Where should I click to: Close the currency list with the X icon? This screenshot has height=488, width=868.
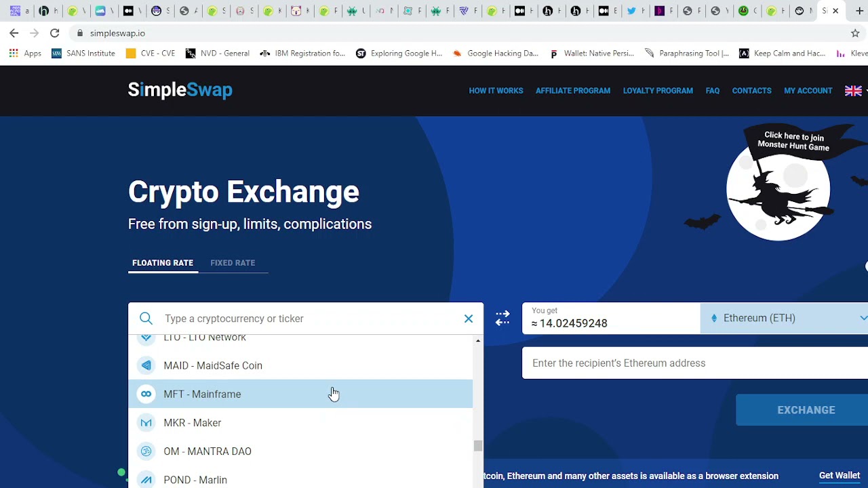(x=469, y=319)
